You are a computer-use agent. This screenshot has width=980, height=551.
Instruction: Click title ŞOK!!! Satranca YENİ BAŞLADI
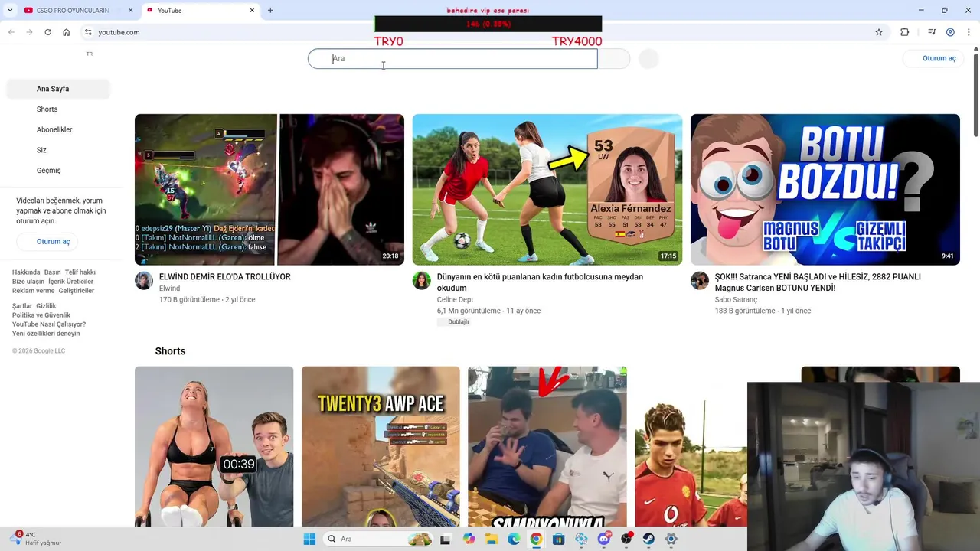(x=818, y=282)
